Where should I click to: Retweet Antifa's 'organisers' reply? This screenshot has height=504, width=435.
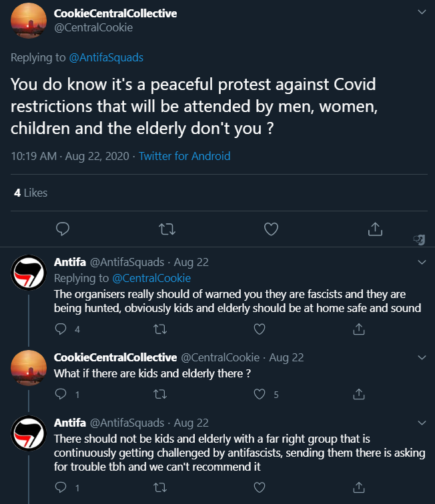coord(160,329)
